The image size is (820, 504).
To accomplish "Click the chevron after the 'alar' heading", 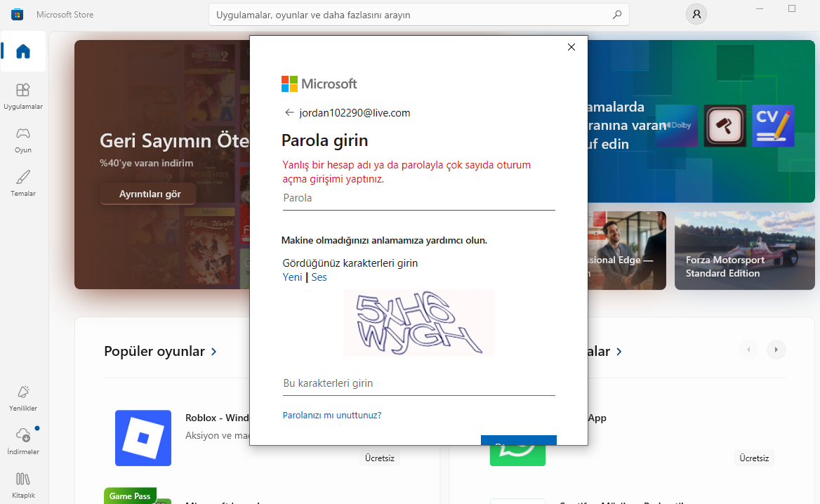I will click(x=619, y=352).
